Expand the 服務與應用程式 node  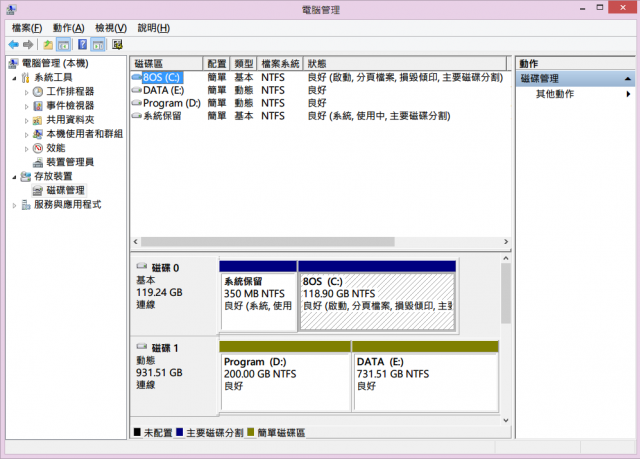pyautogui.click(x=14, y=206)
